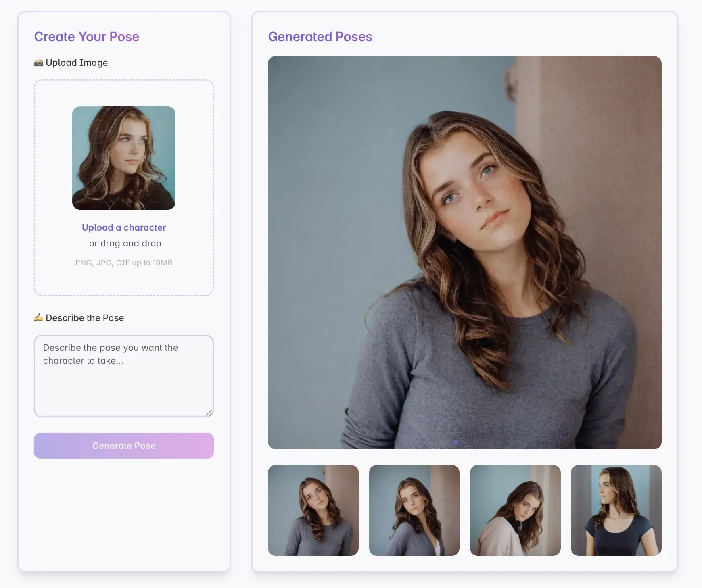Open the large generated pose image

(x=465, y=252)
